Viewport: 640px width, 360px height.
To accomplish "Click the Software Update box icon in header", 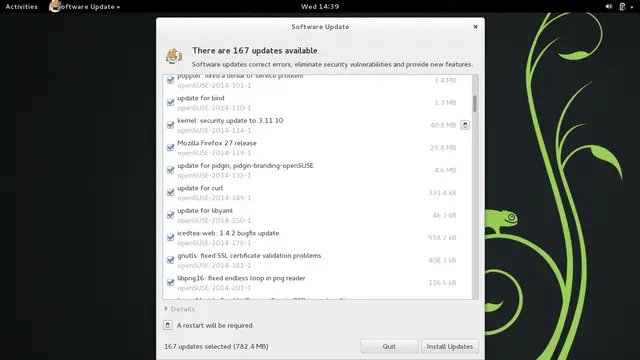I will [174, 56].
